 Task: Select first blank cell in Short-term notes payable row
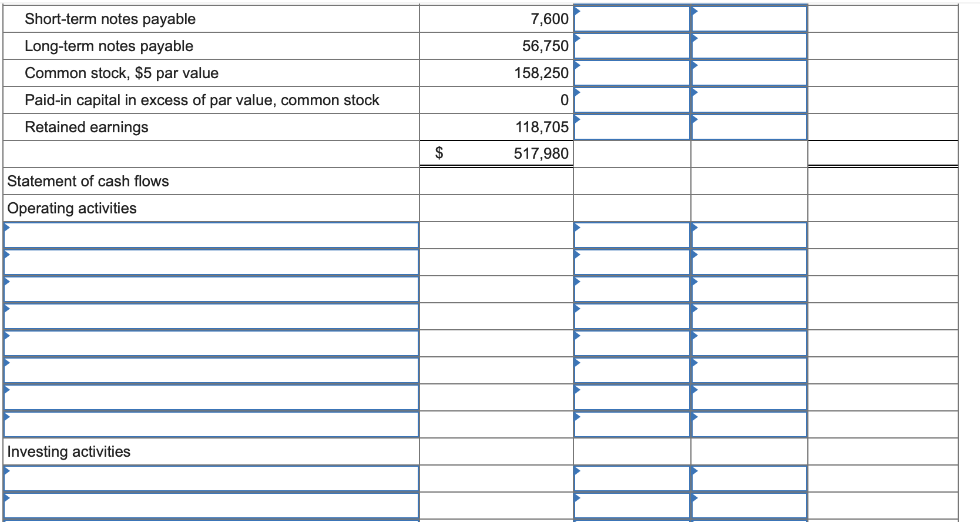click(x=632, y=19)
